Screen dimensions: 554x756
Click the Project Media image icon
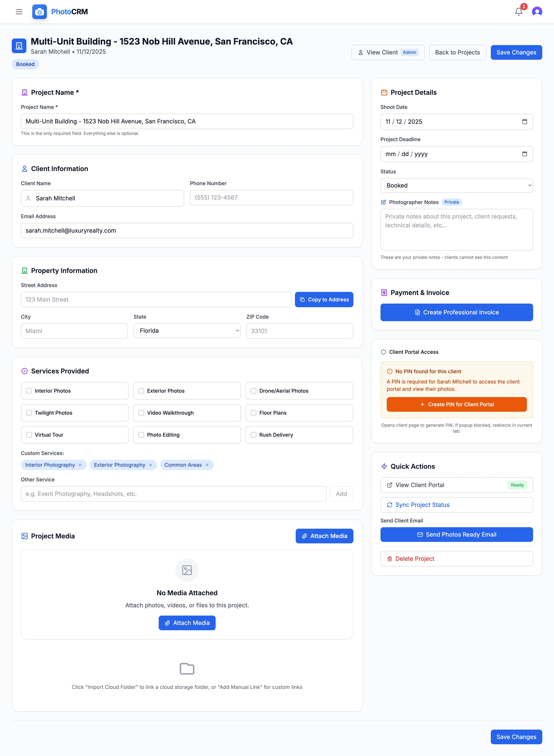(x=25, y=536)
